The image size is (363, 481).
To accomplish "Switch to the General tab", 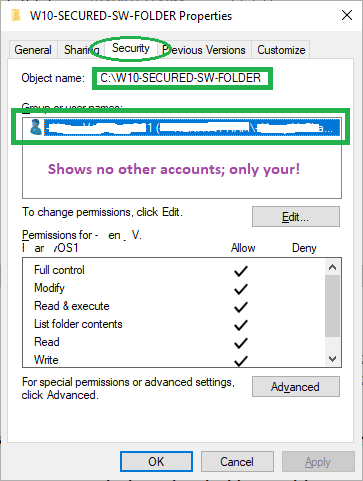I will [33, 50].
